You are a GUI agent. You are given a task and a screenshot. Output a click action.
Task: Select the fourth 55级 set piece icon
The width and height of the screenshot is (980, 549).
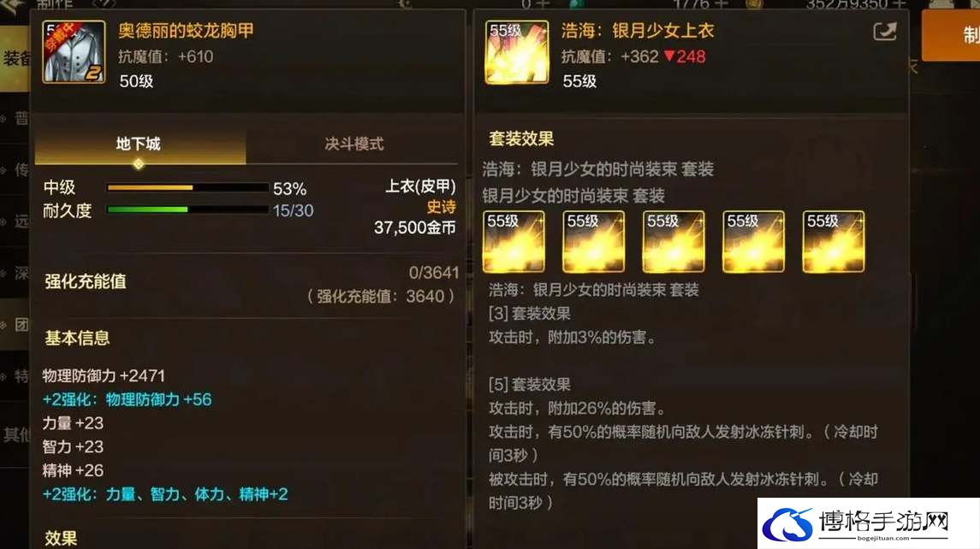(x=754, y=242)
